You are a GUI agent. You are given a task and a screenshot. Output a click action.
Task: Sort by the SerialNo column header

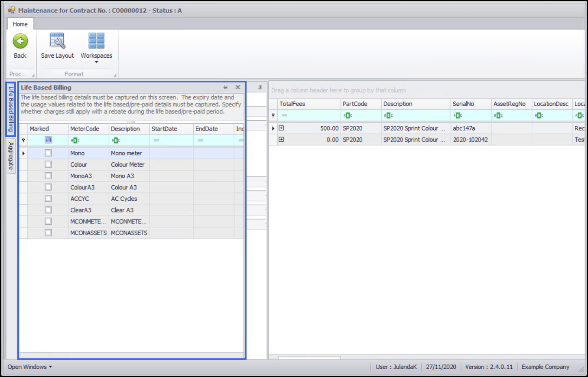(471, 104)
